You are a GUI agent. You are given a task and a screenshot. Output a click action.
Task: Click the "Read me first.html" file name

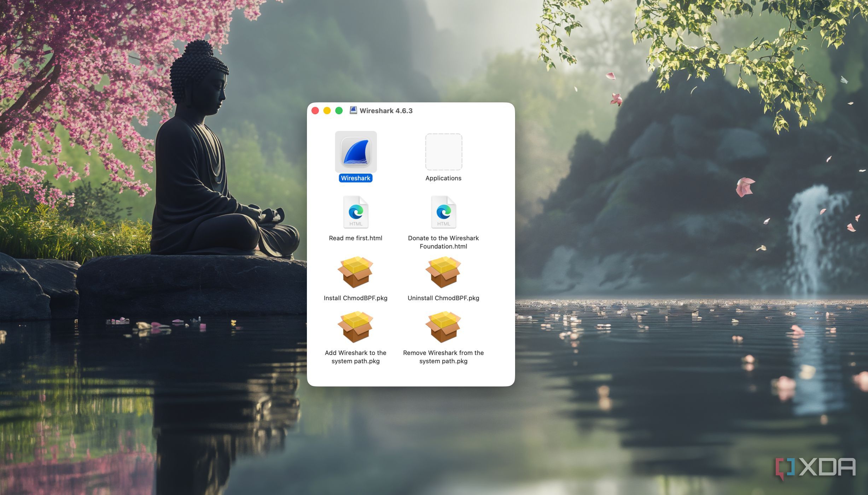356,238
